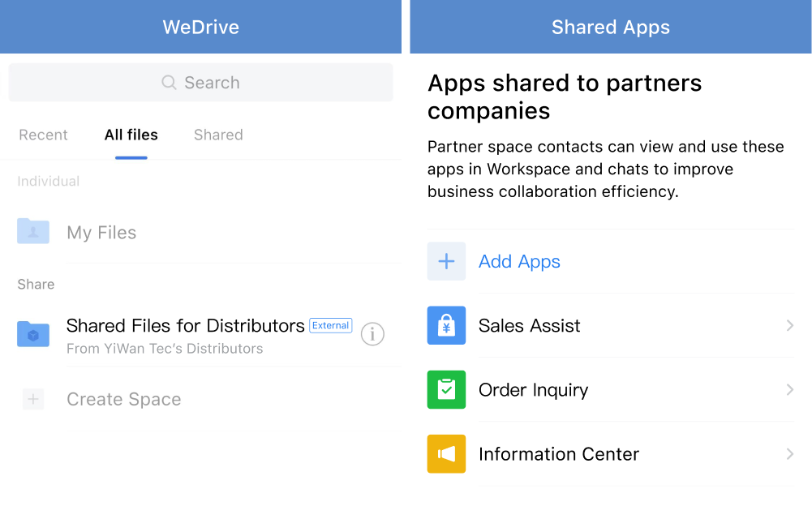This screenshot has height=519, width=812.
Task: Click the WeDrive header title
Action: click(201, 27)
